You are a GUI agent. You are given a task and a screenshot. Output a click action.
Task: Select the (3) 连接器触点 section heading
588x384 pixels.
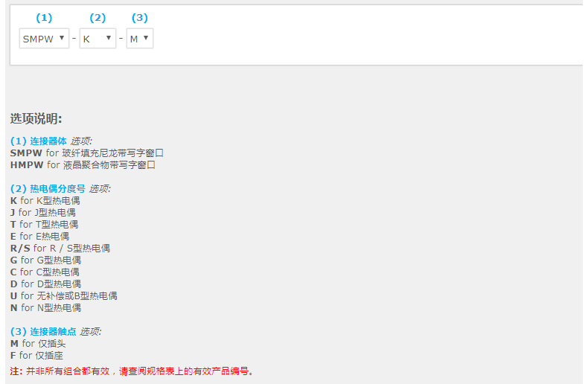point(43,331)
